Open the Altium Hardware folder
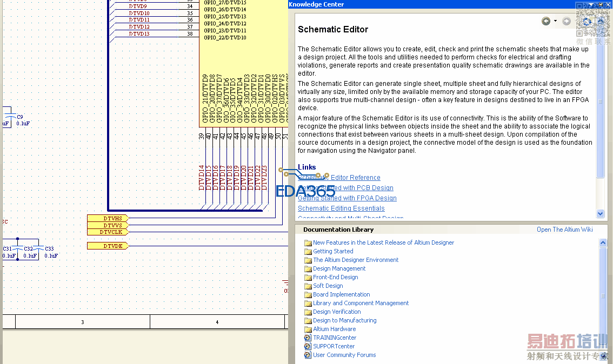613x364 pixels. pos(334,329)
